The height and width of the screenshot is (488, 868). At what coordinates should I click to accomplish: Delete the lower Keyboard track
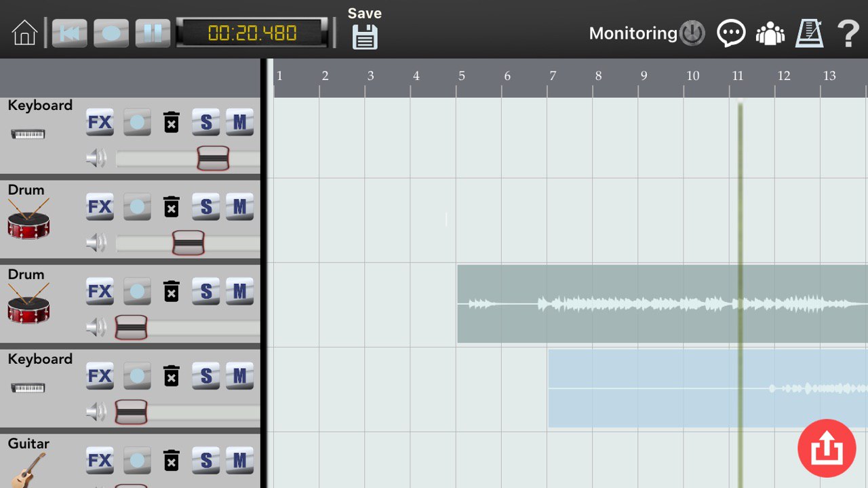pyautogui.click(x=172, y=375)
